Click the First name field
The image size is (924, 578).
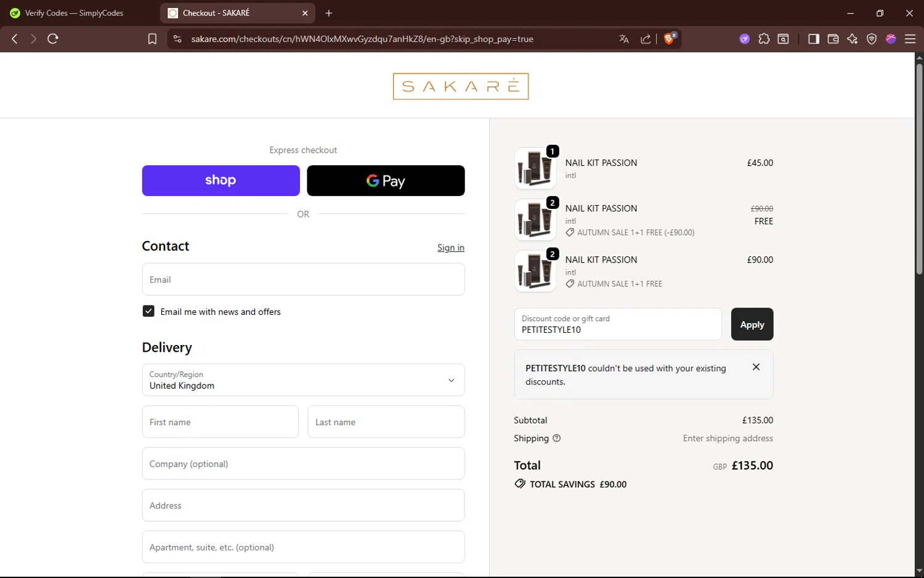(220, 422)
